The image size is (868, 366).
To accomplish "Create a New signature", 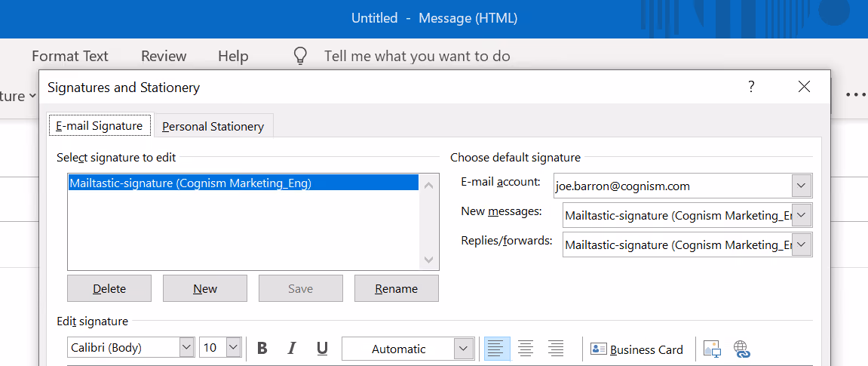I will tap(205, 288).
